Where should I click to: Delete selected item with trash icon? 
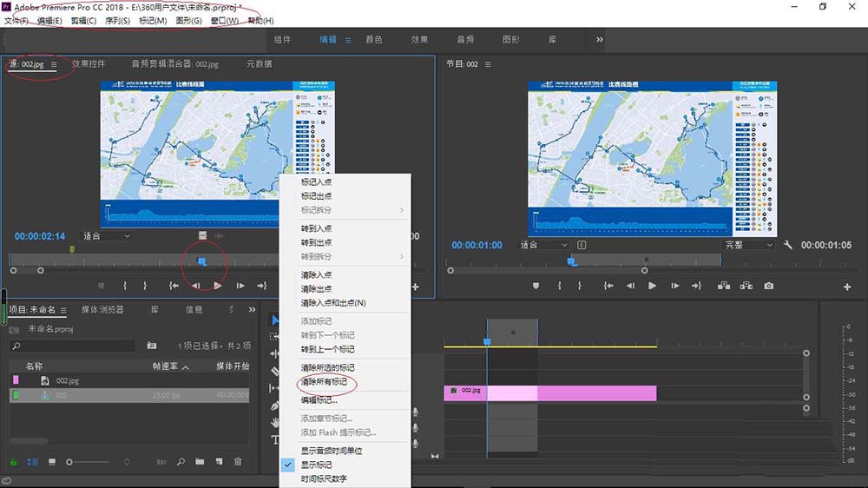[x=238, y=462]
